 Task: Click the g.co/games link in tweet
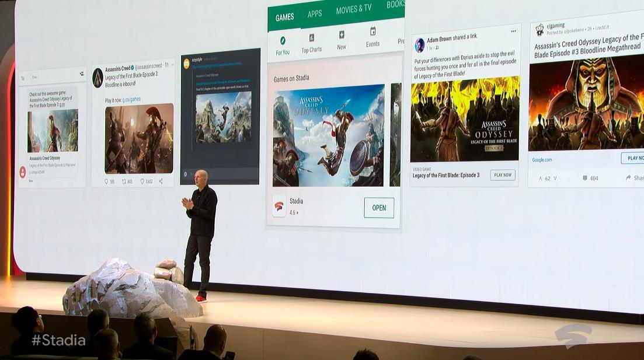pos(131,100)
